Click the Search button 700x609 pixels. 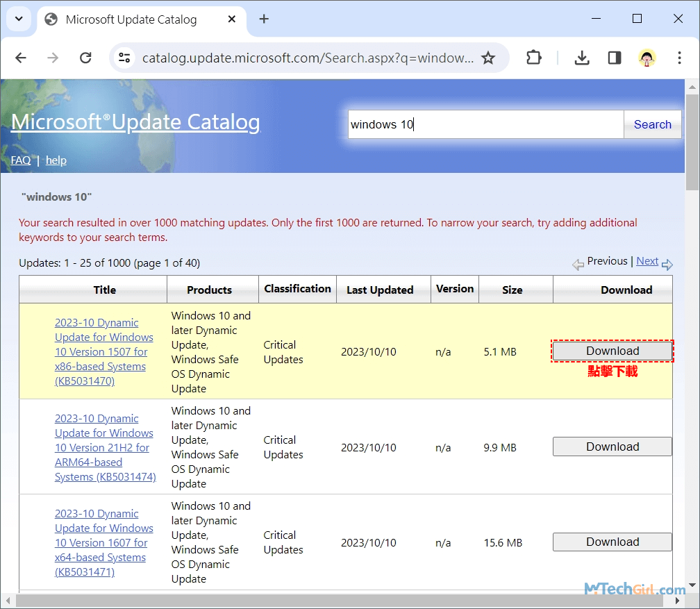tap(652, 124)
